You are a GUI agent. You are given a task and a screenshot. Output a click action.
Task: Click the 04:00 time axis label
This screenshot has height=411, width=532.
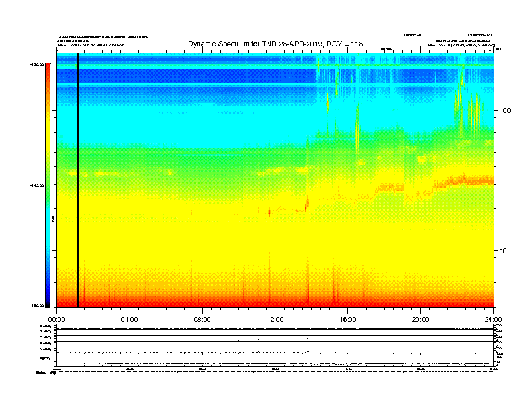pos(130,320)
